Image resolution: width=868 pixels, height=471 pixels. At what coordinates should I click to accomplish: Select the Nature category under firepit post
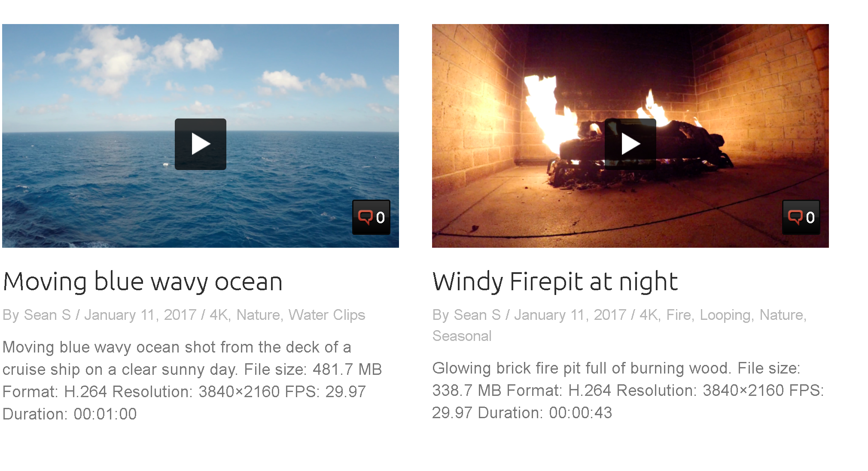point(781,315)
